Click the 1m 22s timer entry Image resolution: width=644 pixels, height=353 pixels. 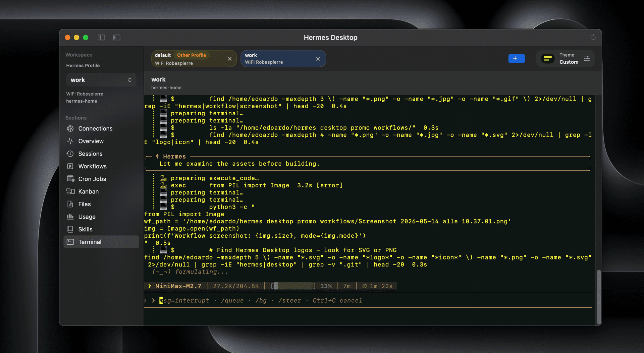377,286
